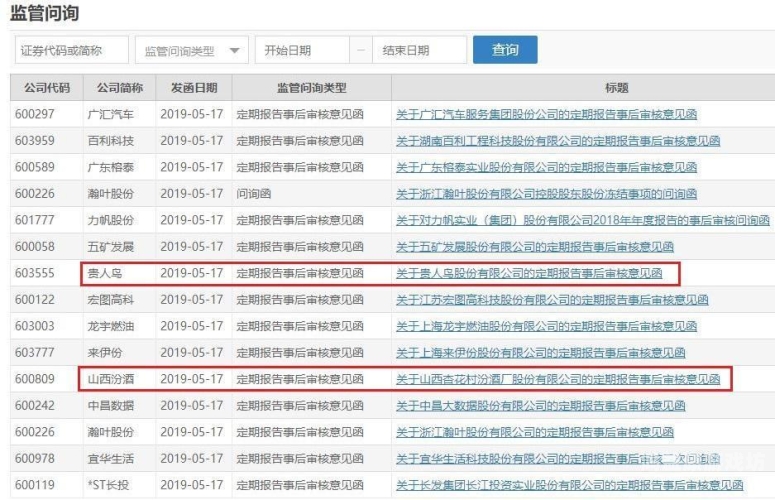The width and height of the screenshot is (775, 500).
Task: Open the 力帆实业 2018年年度报告 inquiry link
Action: pyautogui.click(x=583, y=220)
